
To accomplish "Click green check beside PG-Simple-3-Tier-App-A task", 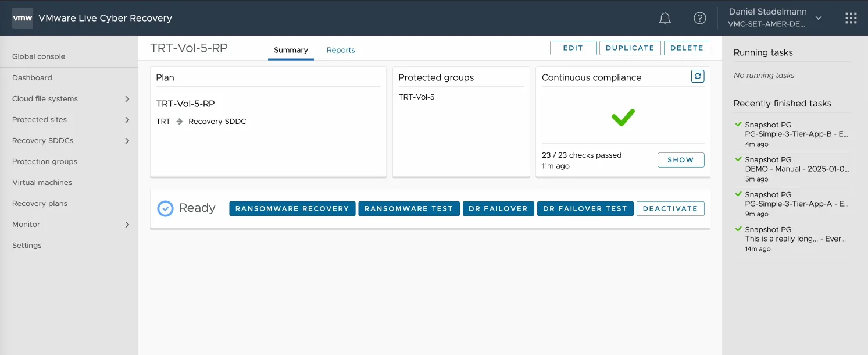I will (x=738, y=194).
